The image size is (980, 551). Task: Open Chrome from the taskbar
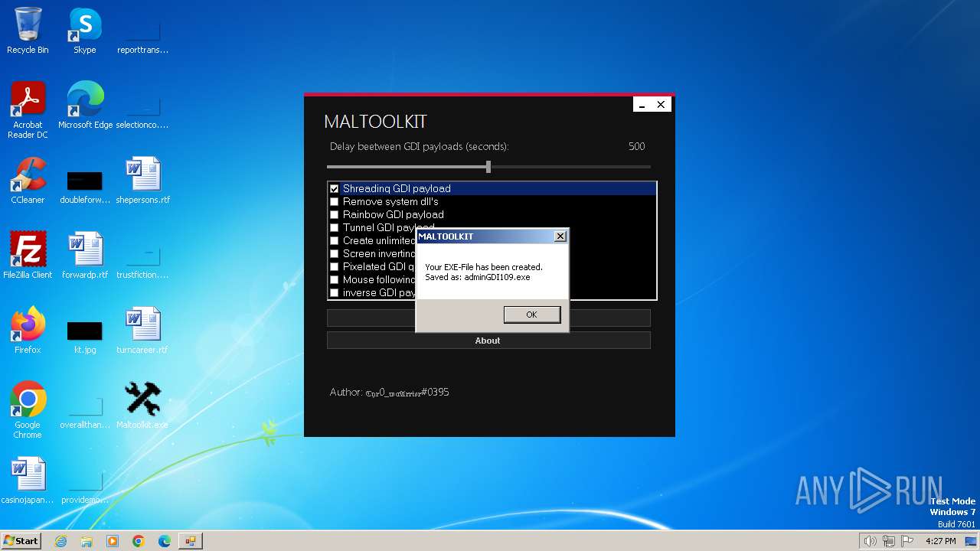pos(139,541)
